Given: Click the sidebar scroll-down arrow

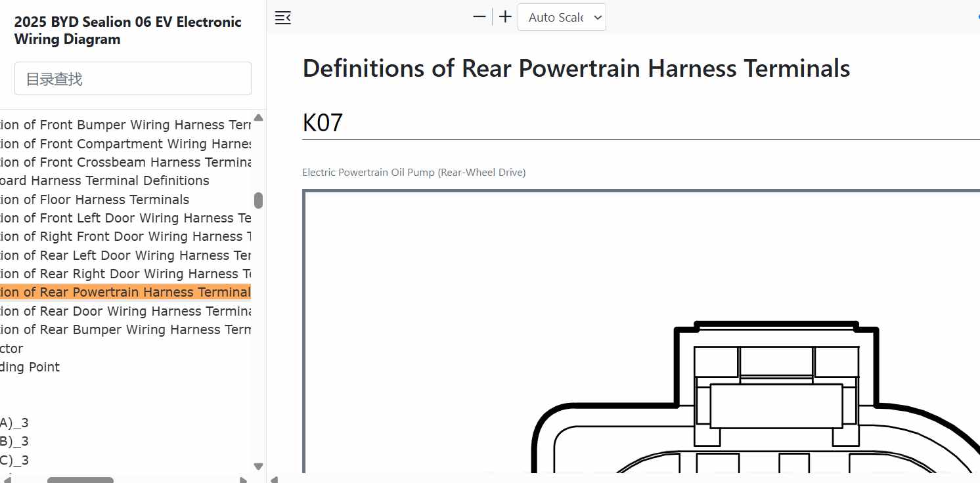Looking at the screenshot, I should pos(258,467).
